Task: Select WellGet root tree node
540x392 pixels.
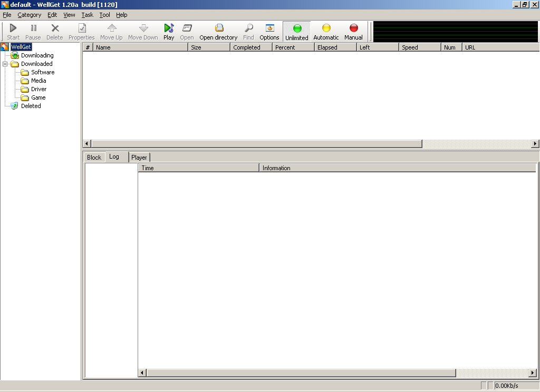Action: coord(21,47)
